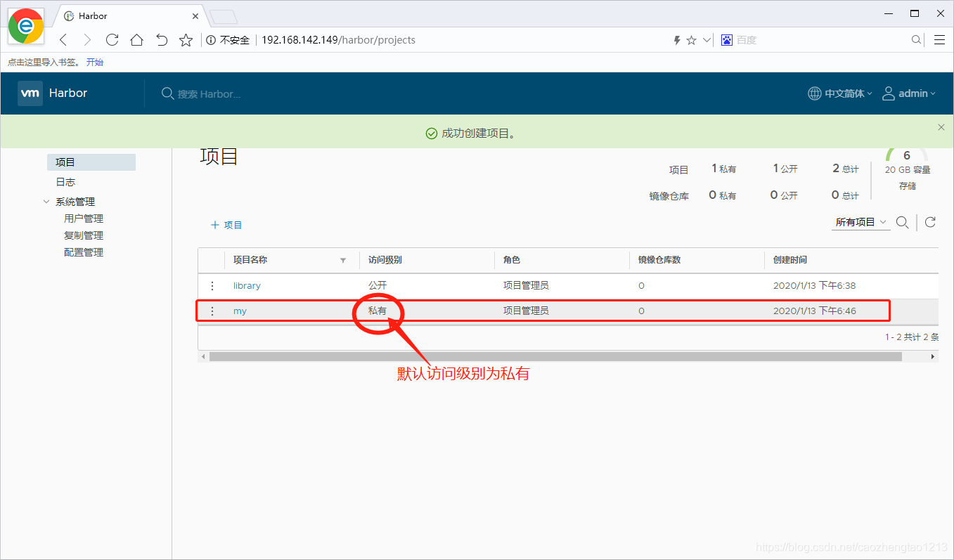Click the 成功创建项目 notification text
This screenshot has width=954, height=560.
click(479, 134)
